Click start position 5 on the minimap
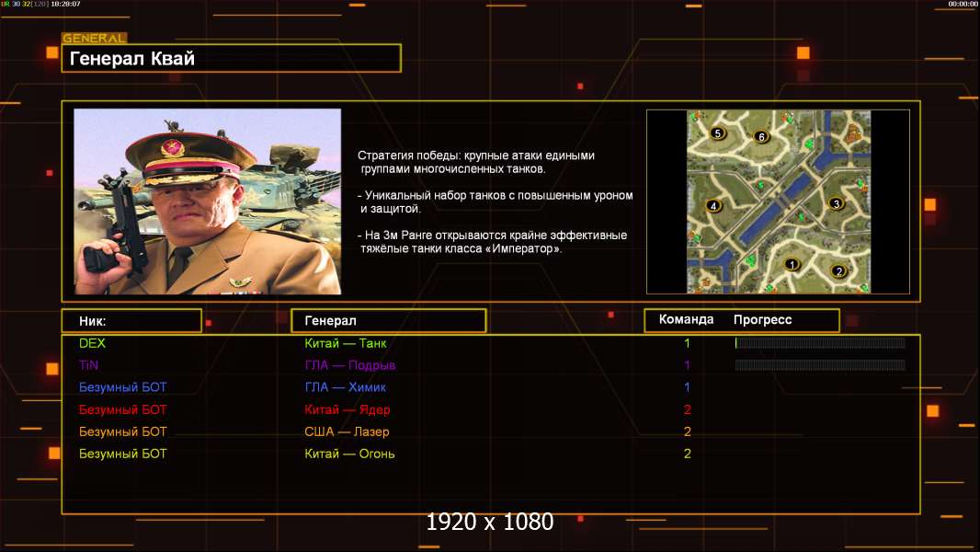Viewport: 980px width, 552px height. [718, 133]
